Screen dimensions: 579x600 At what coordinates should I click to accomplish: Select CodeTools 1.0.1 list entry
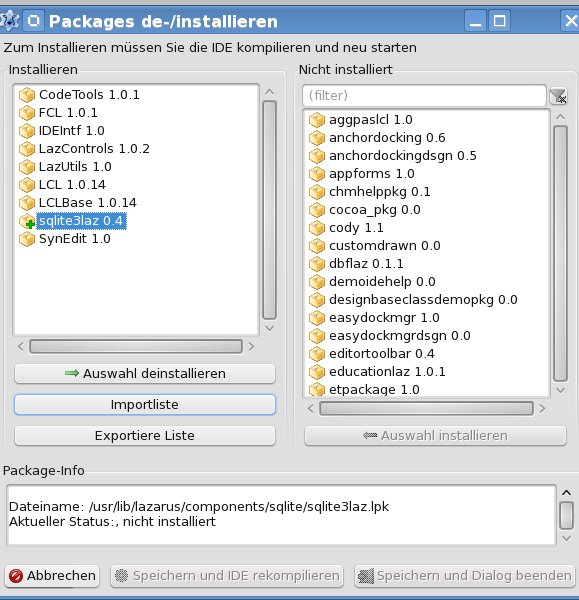pos(89,95)
